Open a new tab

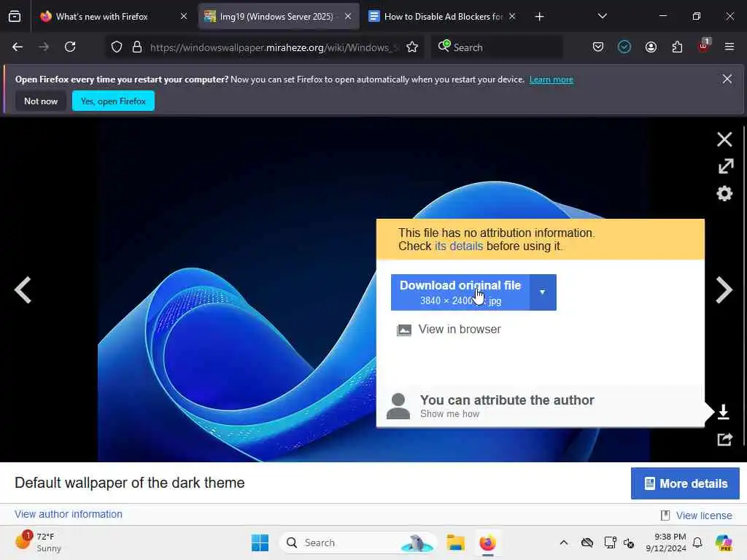tap(539, 17)
